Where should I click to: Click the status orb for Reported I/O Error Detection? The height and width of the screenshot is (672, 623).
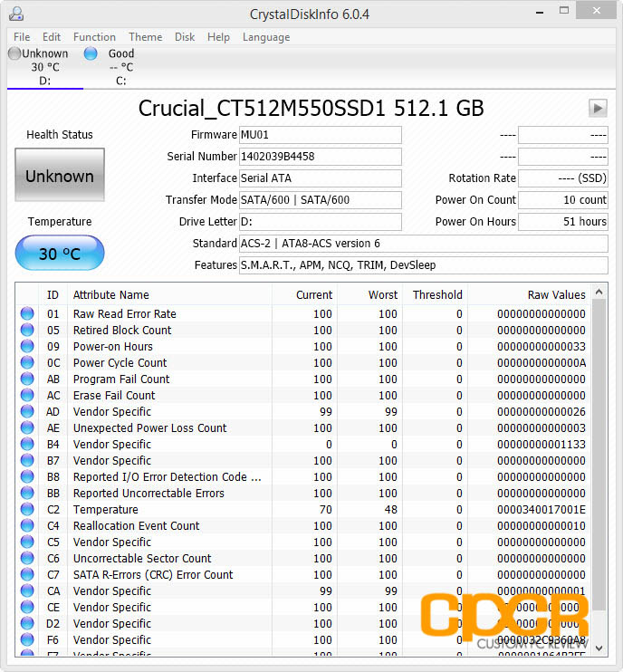click(27, 476)
